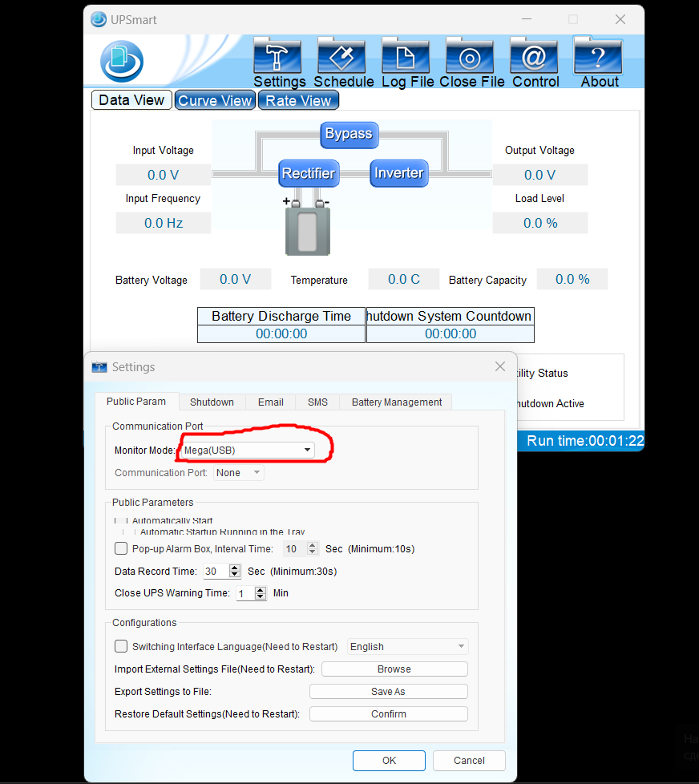Open the About question mark icon

(x=599, y=59)
